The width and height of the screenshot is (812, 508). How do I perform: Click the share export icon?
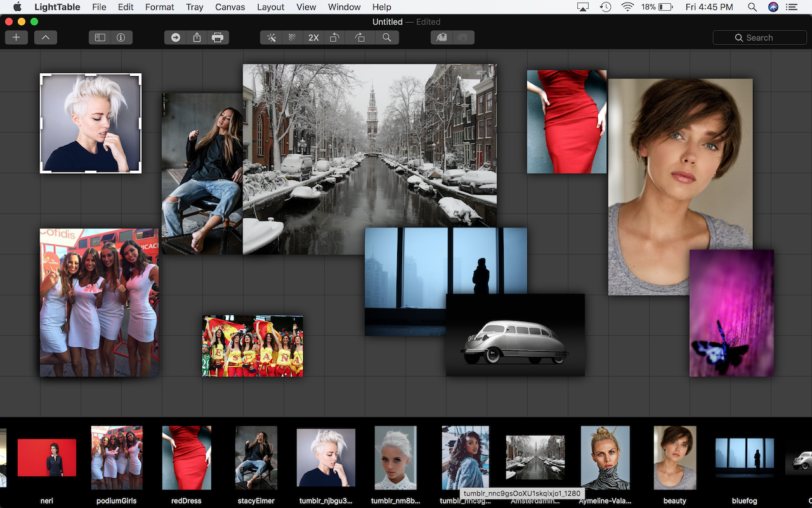tap(197, 37)
